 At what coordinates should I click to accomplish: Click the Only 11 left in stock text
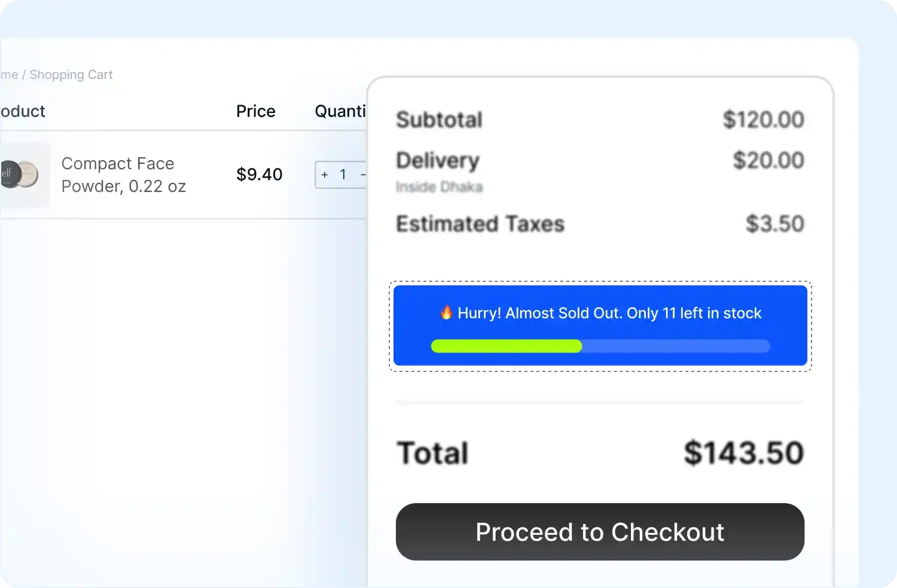coord(694,313)
